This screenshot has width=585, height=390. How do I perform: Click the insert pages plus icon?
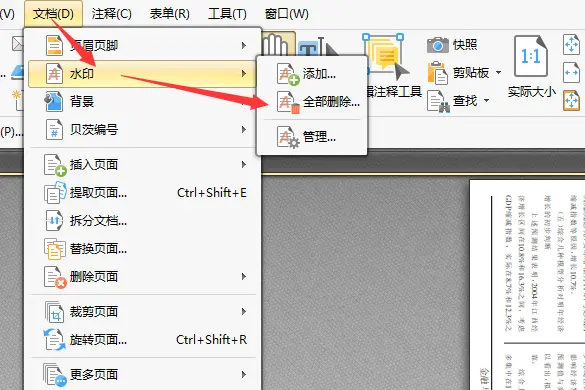55,165
